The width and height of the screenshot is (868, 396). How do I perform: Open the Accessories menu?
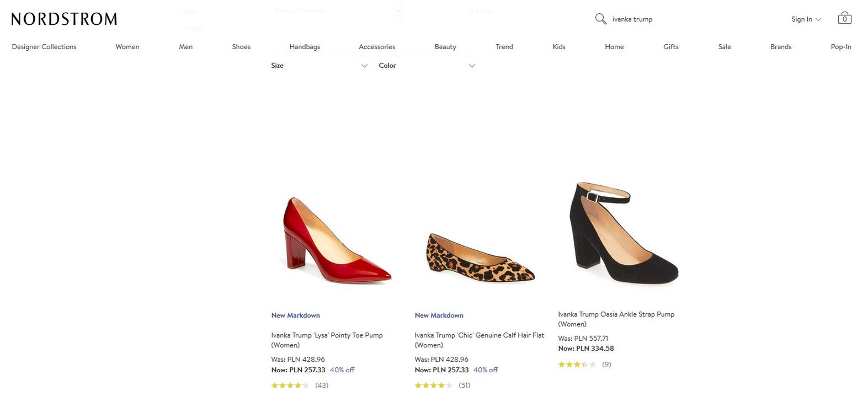[x=377, y=47]
